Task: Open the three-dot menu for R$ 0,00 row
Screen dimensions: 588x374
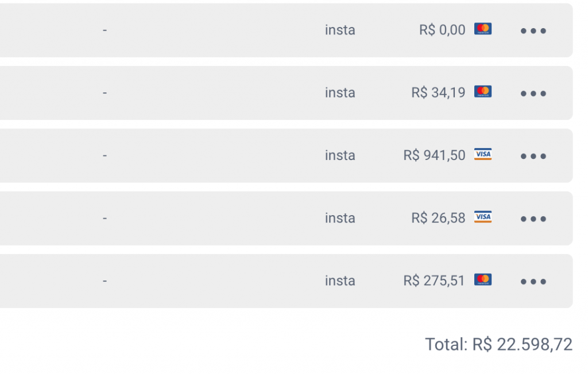Action: click(533, 31)
